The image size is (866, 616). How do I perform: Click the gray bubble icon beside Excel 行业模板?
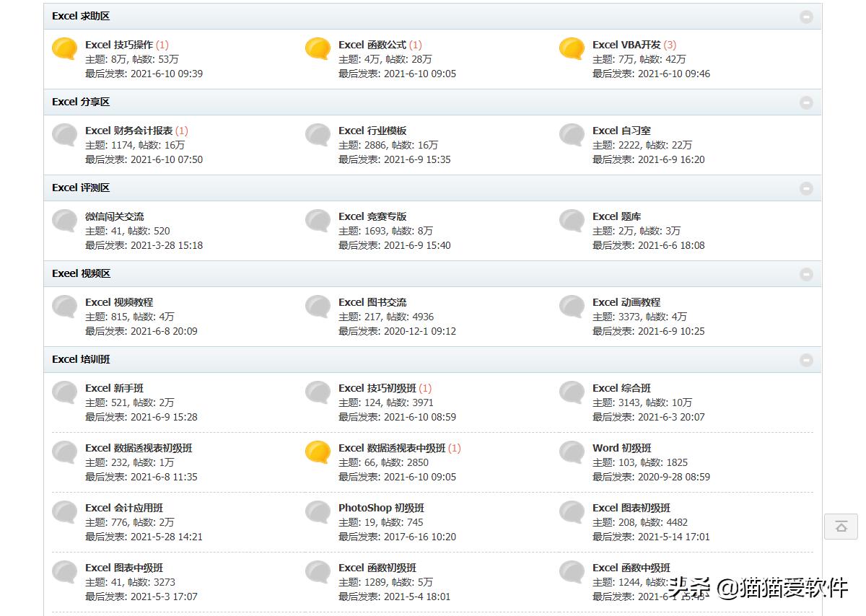(x=318, y=135)
